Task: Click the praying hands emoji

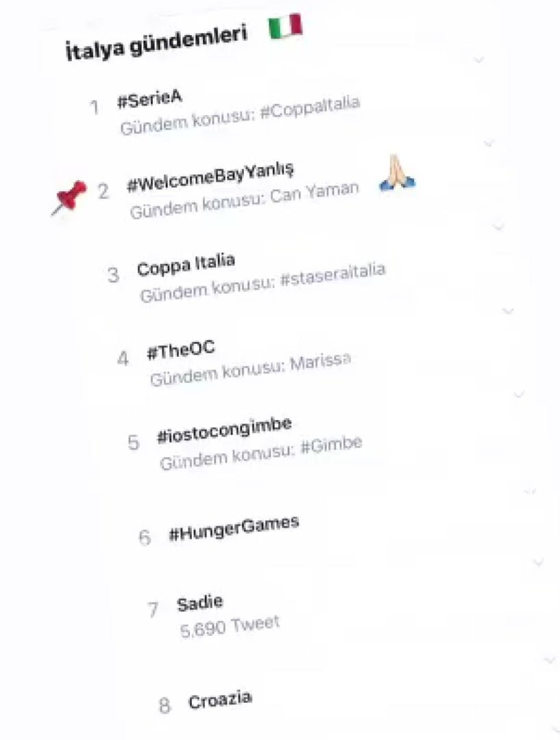Action: [397, 173]
